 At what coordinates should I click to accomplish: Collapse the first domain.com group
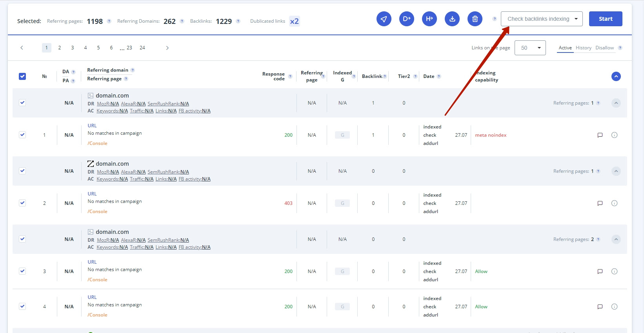coord(616,103)
